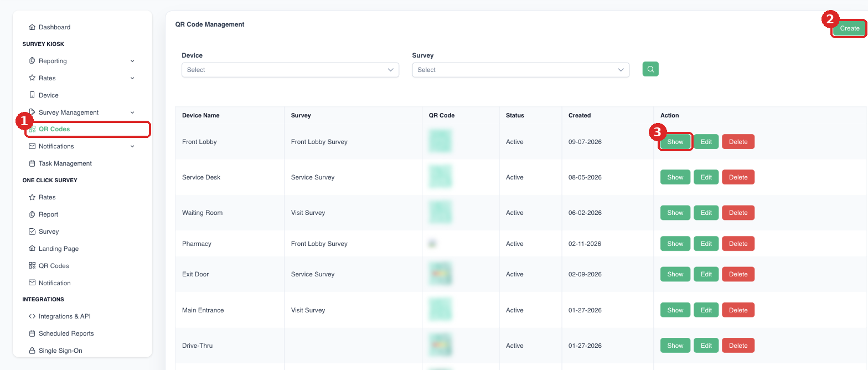Delete the Drive-Thru entry
Image resolution: width=868 pixels, height=370 pixels.
click(738, 346)
